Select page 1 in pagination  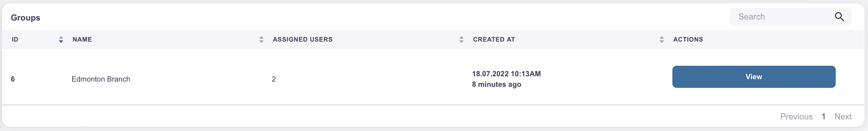(823, 117)
